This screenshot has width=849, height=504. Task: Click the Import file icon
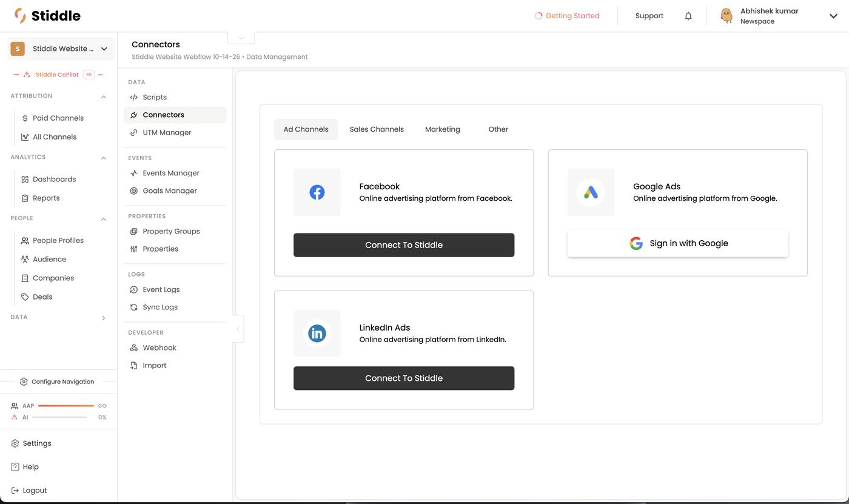point(134,365)
